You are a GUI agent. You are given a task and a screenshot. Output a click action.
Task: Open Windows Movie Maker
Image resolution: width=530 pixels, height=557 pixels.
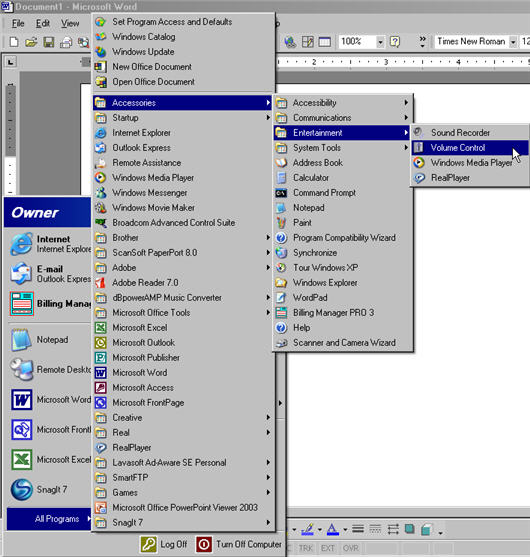(183, 207)
